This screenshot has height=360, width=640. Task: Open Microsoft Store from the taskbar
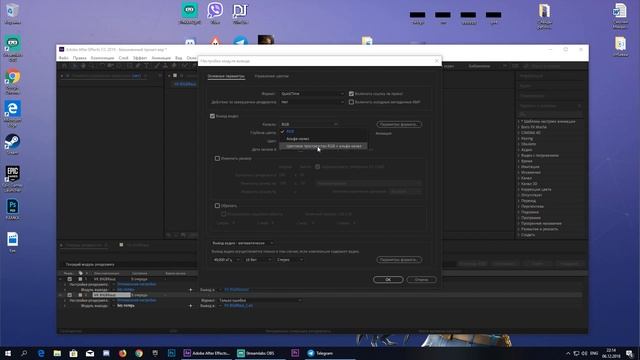[73, 353]
